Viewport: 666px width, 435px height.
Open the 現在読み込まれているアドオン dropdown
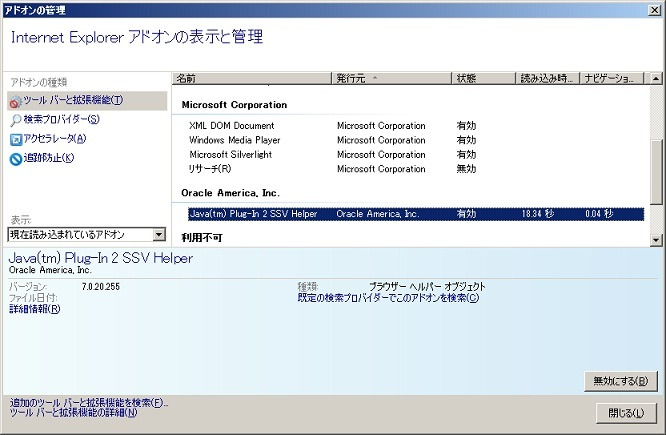(x=87, y=234)
